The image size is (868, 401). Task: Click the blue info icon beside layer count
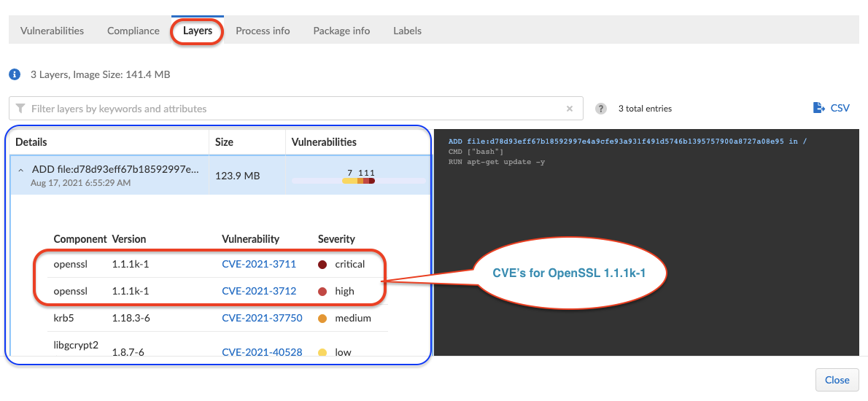[x=14, y=74]
